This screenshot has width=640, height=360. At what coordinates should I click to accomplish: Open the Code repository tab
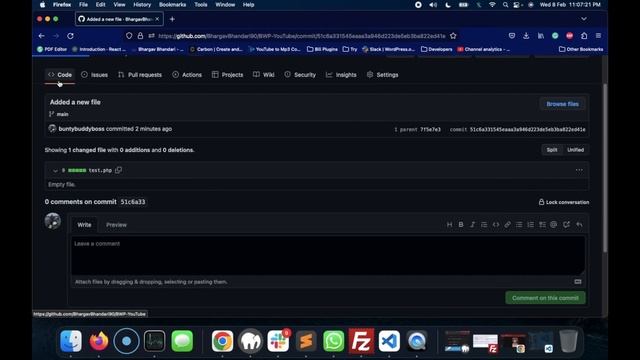(x=60, y=75)
